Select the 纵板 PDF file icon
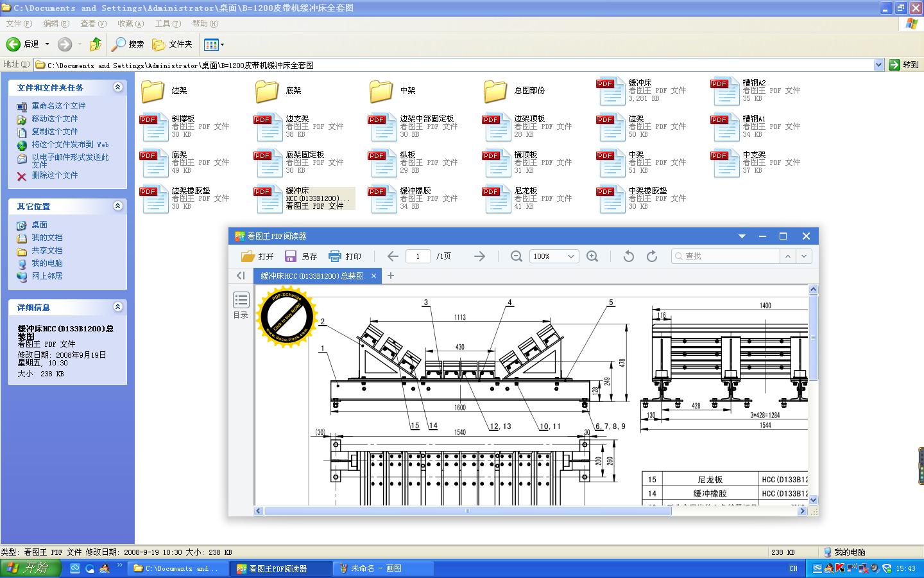Image resolution: width=924 pixels, height=578 pixels. click(x=382, y=163)
